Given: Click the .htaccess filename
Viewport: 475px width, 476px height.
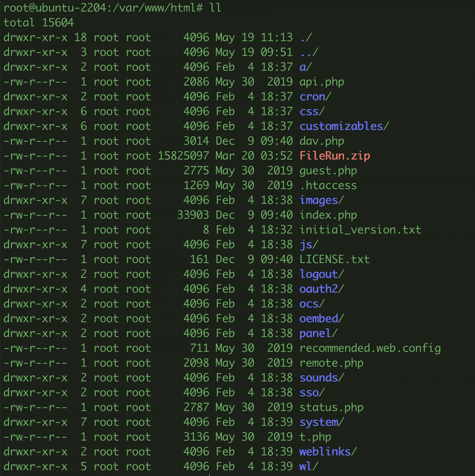Looking at the screenshot, I should [x=328, y=186].
